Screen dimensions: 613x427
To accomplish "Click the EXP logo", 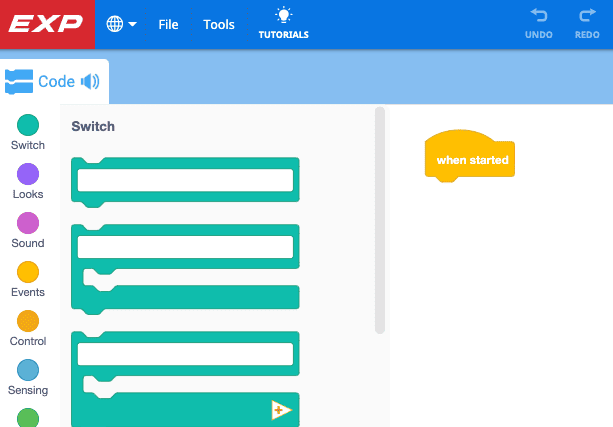I will click(x=47, y=24).
